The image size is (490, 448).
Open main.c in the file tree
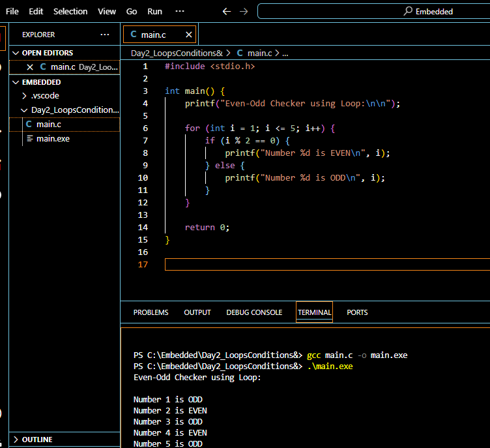pyautogui.click(x=65, y=125)
